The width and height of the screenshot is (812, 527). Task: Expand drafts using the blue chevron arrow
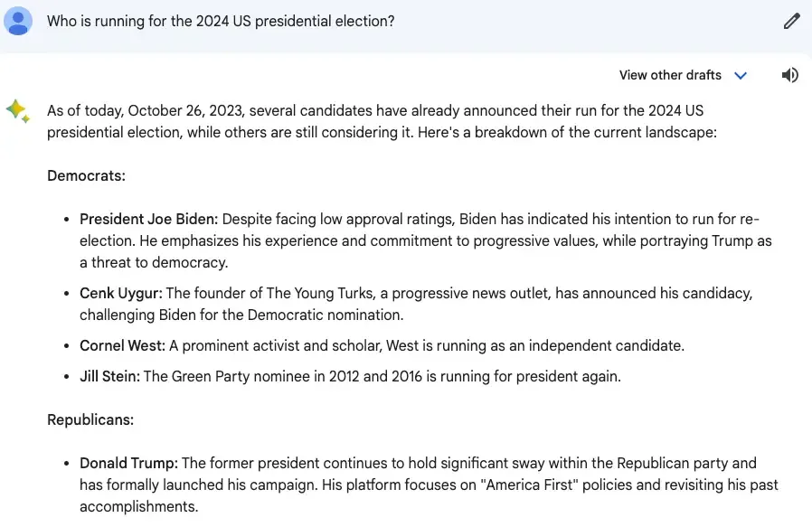tap(741, 75)
